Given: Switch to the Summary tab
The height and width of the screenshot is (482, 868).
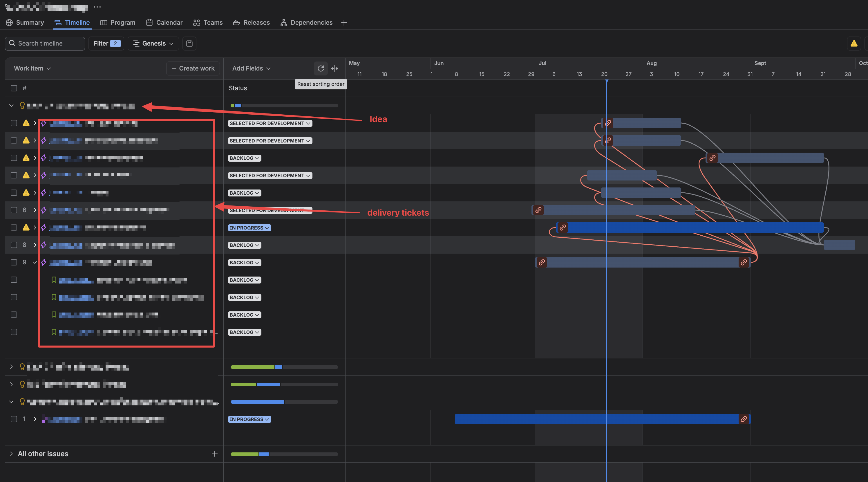Looking at the screenshot, I should click(x=25, y=23).
